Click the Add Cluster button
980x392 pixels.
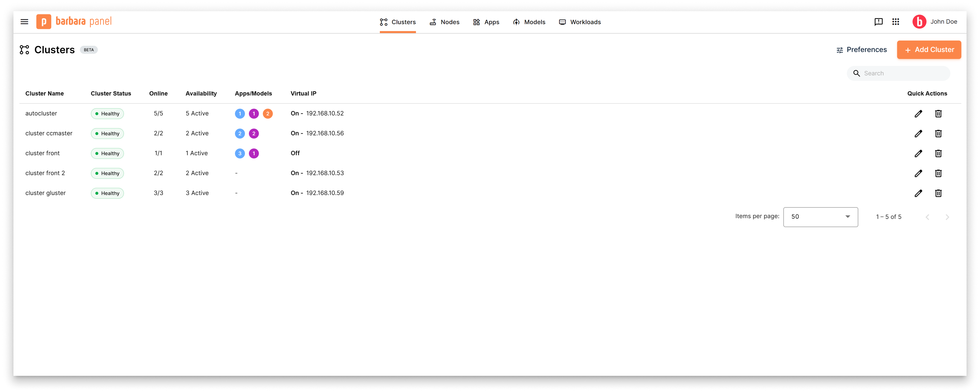929,50
